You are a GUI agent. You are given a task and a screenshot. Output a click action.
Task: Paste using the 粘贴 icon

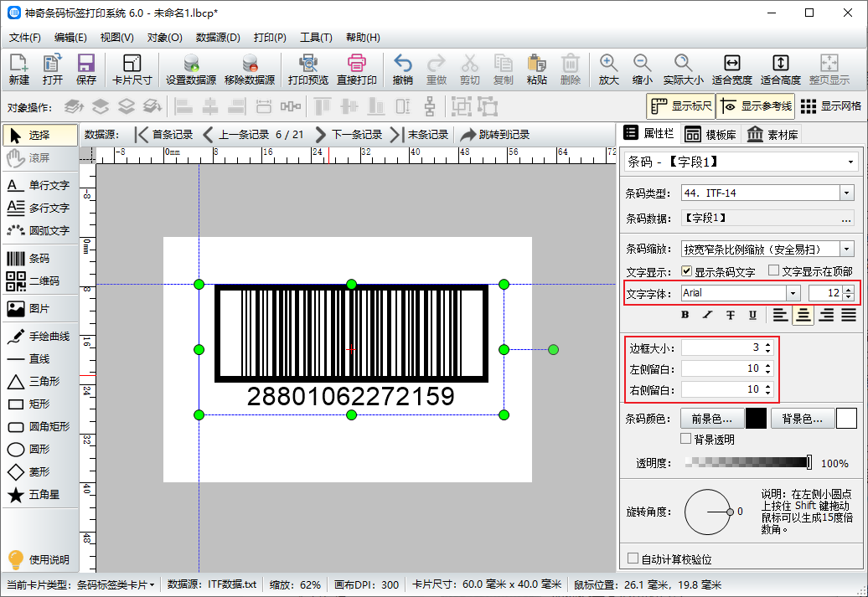(x=536, y=69)
